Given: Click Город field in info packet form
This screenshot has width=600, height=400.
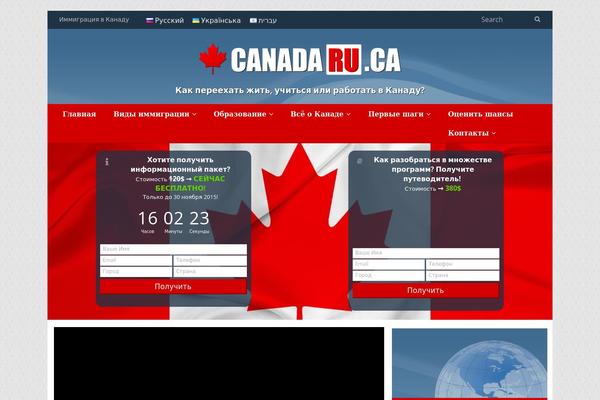Looking at the screenshot, I should click(x=136, y=272).
